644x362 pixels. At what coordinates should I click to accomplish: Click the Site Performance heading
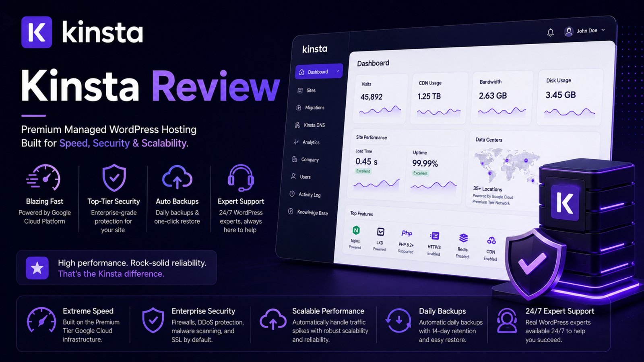pos(372,138)
